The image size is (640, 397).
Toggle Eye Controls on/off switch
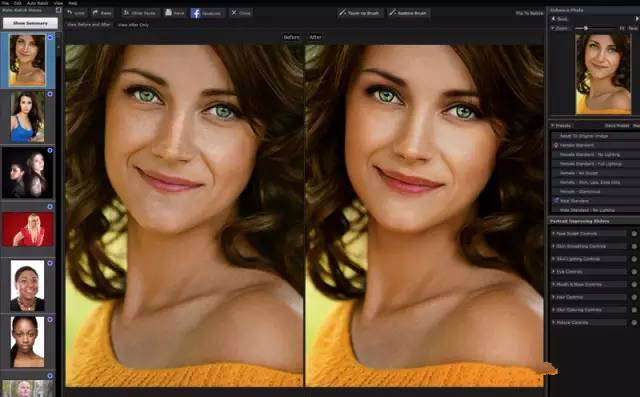(x=634, y=271)
